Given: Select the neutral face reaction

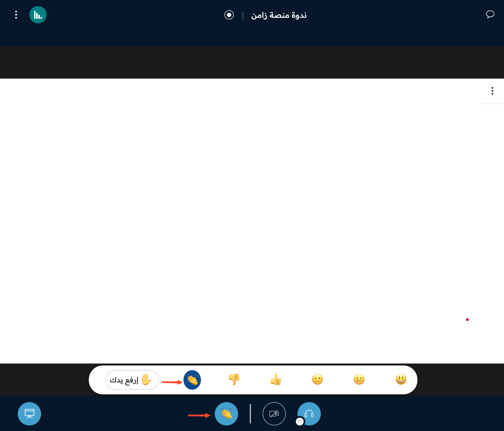Looking at the screenshot, I should (359, 379).
